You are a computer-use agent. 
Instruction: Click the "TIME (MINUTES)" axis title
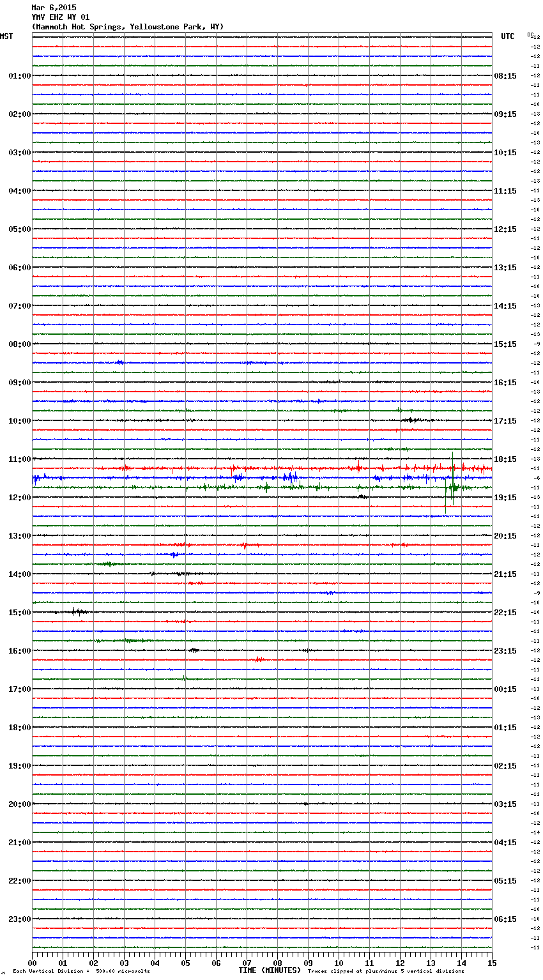pos(270,970)
